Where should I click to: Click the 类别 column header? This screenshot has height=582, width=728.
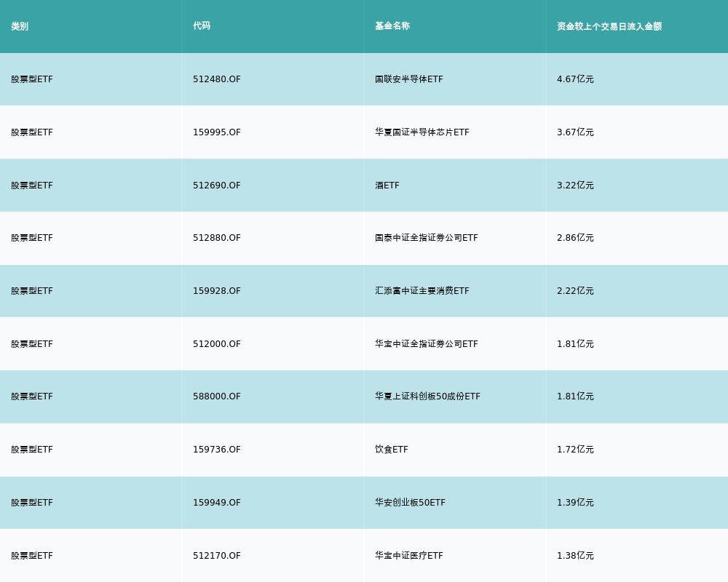coord(20,26)
